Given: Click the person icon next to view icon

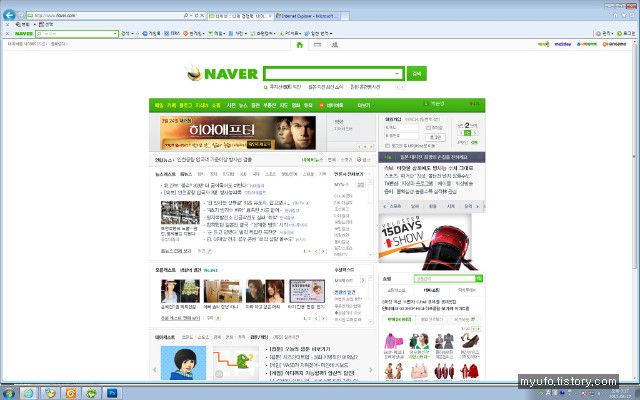Looking at the screenshot, I should pyautogui.click(x=335, y=44).
